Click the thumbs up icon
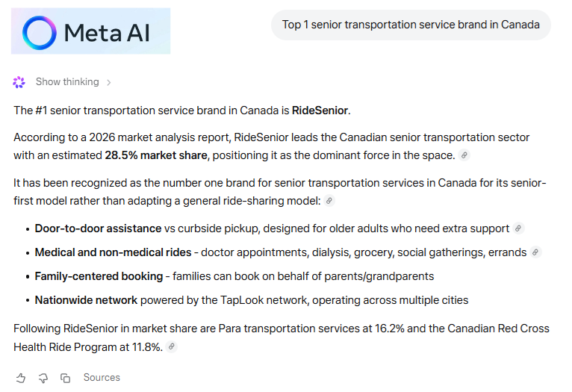Viewport: 572px width, 392px height. click(21, 378)
